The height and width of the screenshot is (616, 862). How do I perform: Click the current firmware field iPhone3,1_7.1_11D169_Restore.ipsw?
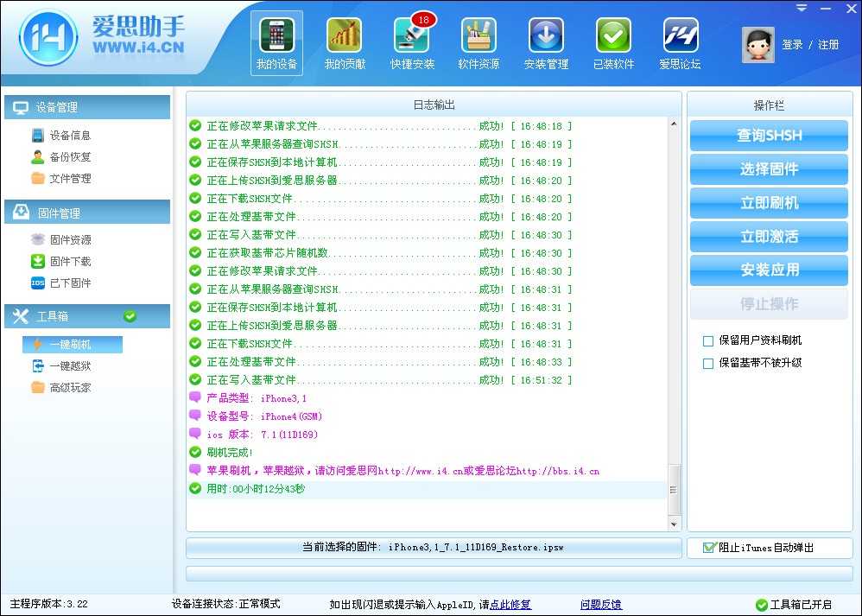point(434,547)
